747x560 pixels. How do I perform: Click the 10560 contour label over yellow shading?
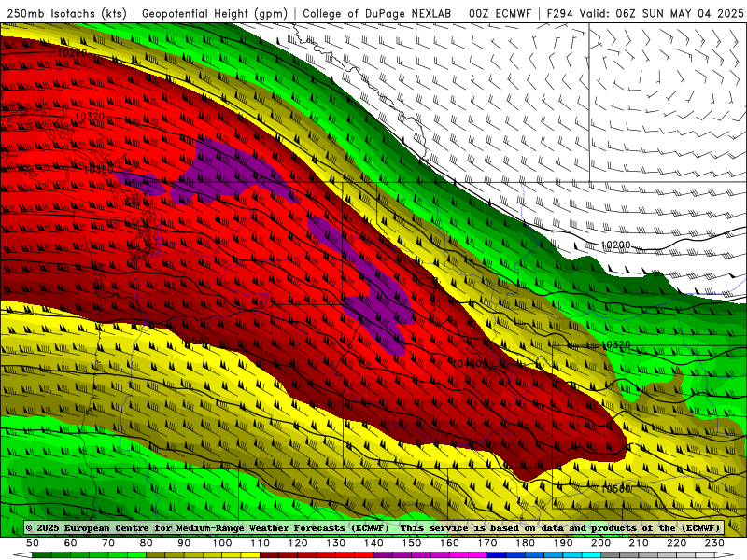point(615,489)
